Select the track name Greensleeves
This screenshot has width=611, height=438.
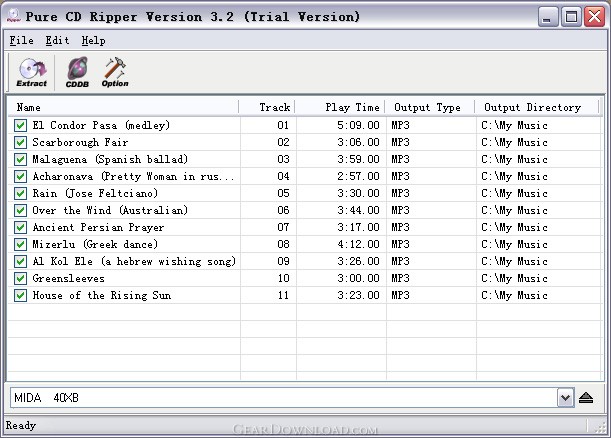click(69, 278)
